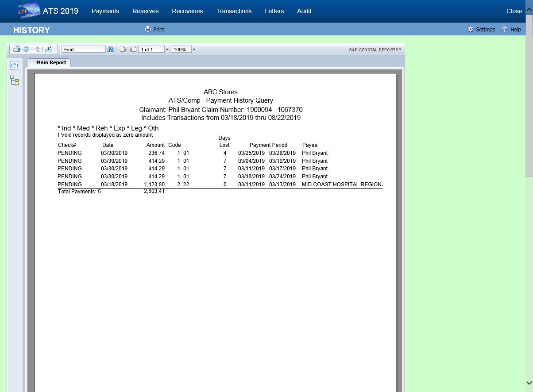Click into the Find text field
The width and height of the screenshot is (533, 392).
pyautogui.click(x=83, y=50)
